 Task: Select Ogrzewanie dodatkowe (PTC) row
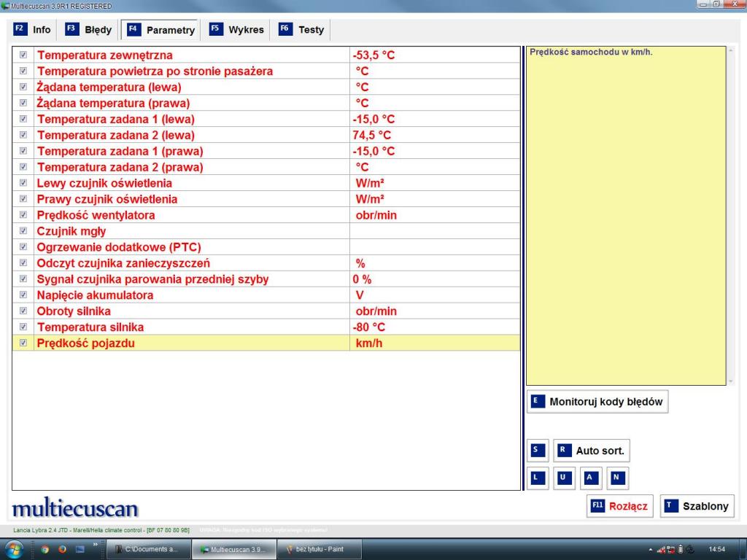point(266,247)
